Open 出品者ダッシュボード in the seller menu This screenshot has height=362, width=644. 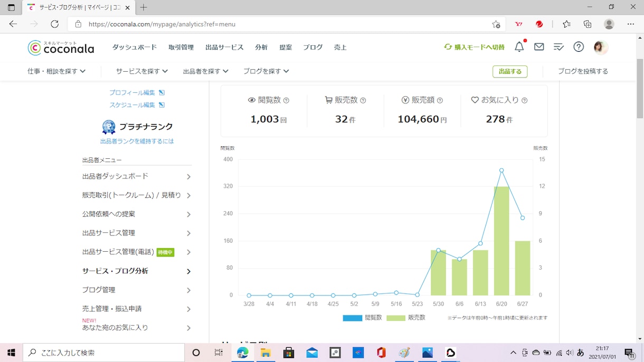[x=137, y=176]
